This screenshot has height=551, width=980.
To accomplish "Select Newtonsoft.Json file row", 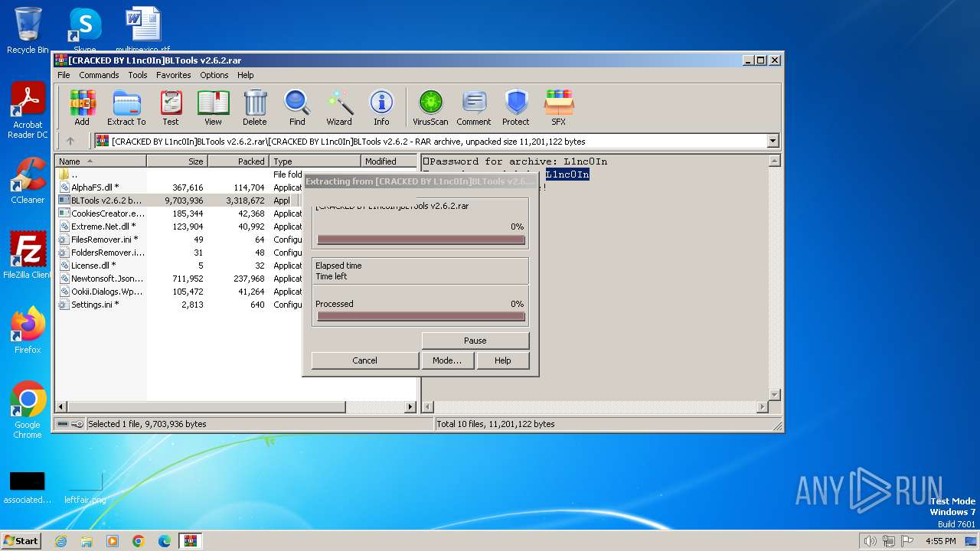I will (180, 279).
